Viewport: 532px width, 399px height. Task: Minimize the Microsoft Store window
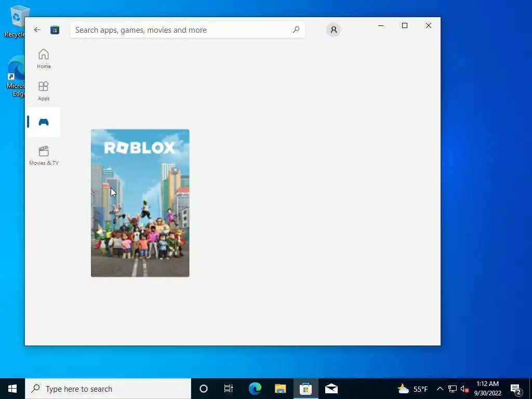click(x=381, y=26)
